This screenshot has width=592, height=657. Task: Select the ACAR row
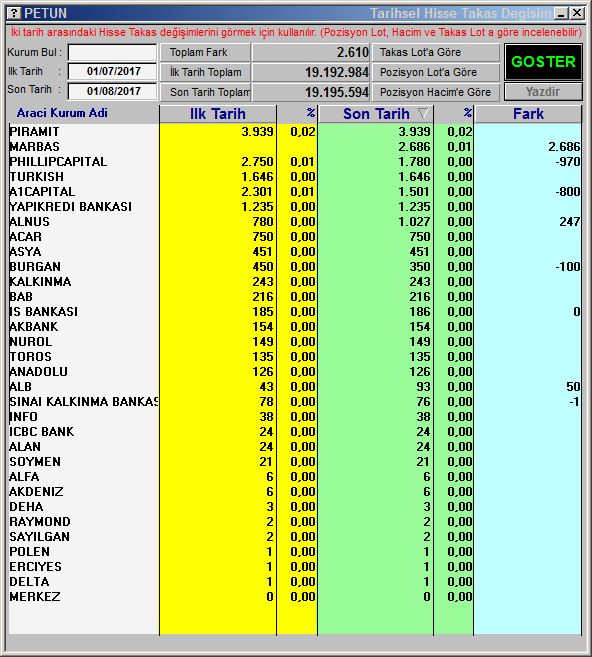pyautogui.click(x=295, y=237)
